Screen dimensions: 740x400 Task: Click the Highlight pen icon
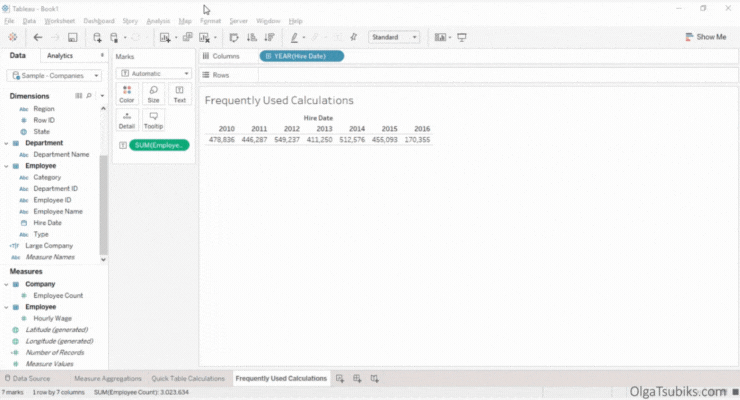294,37
